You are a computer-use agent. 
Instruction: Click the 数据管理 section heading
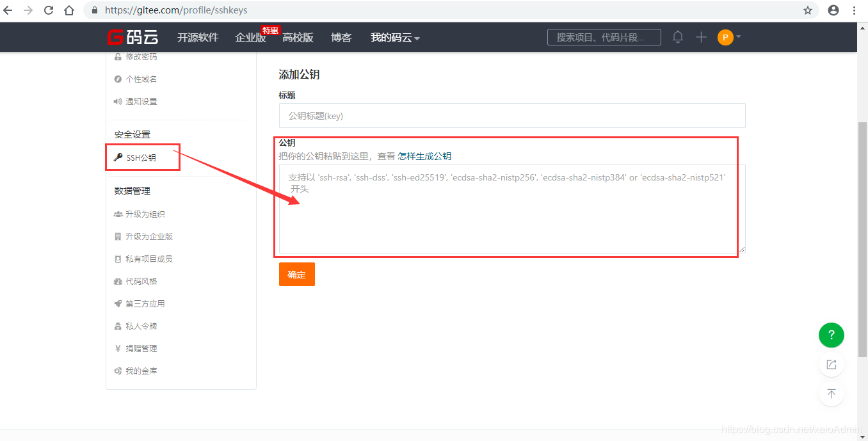(133, 191)
